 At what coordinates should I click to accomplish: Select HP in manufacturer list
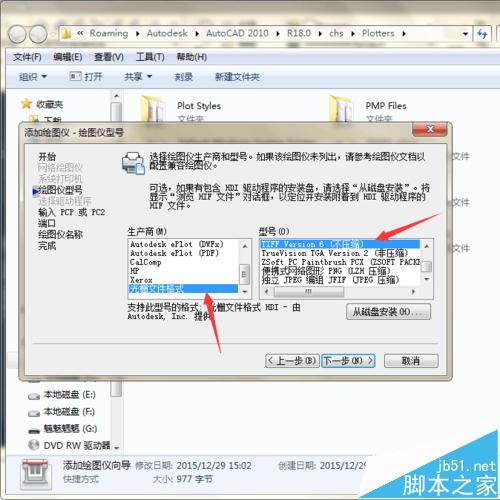[184, 271]
